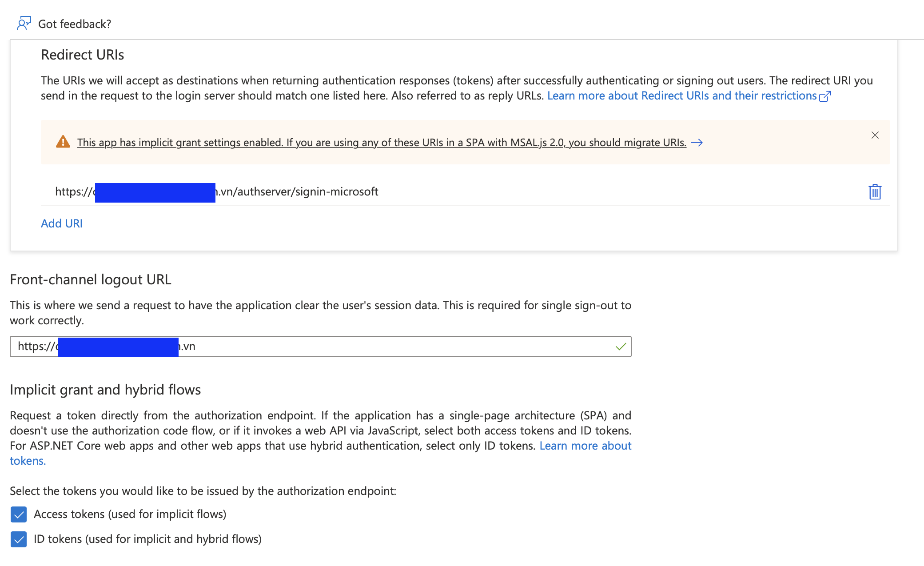Image resolution: width=924 pixels, height=566 pixels.
Task: Click the Access tokens label text
Action: [x=130, y=514]
